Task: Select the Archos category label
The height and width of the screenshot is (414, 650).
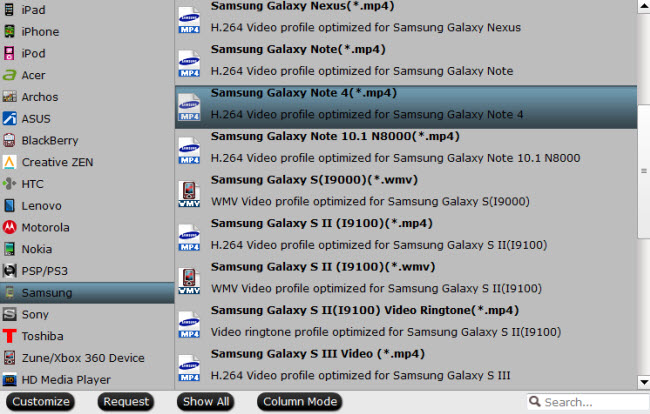Action: pos(40,97)
